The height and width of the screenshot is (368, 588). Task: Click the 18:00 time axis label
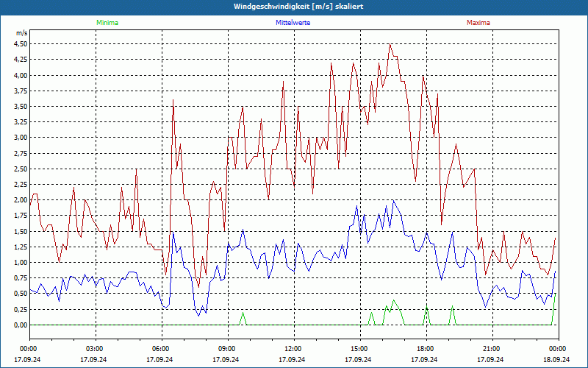[x=427, y=349]
